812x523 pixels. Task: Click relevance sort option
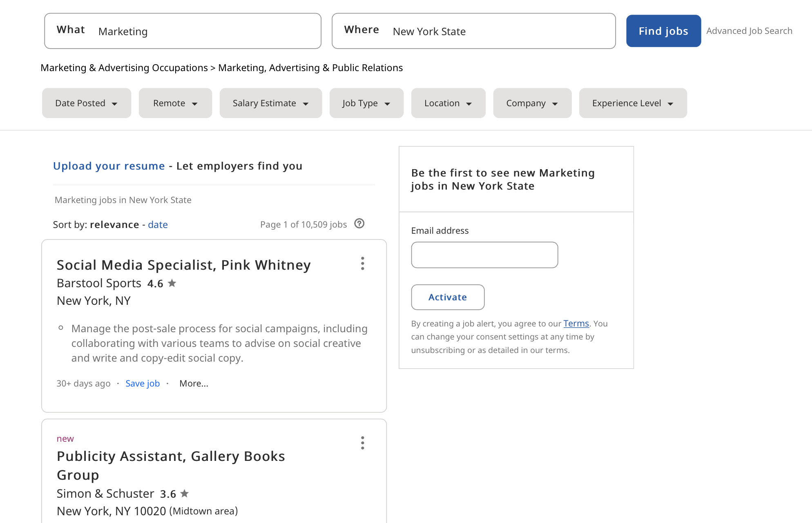[114, 225]
